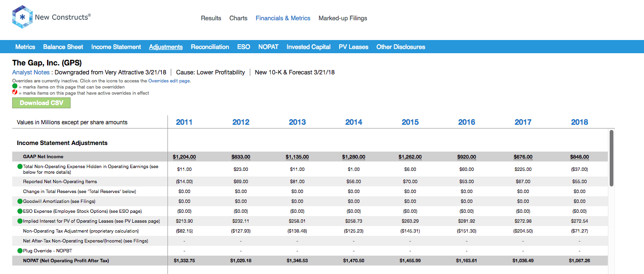This screenshot has height=274, width=644.
Task: Click Reported Net Non-Operating Items label
Action: [x=60, y=181]
